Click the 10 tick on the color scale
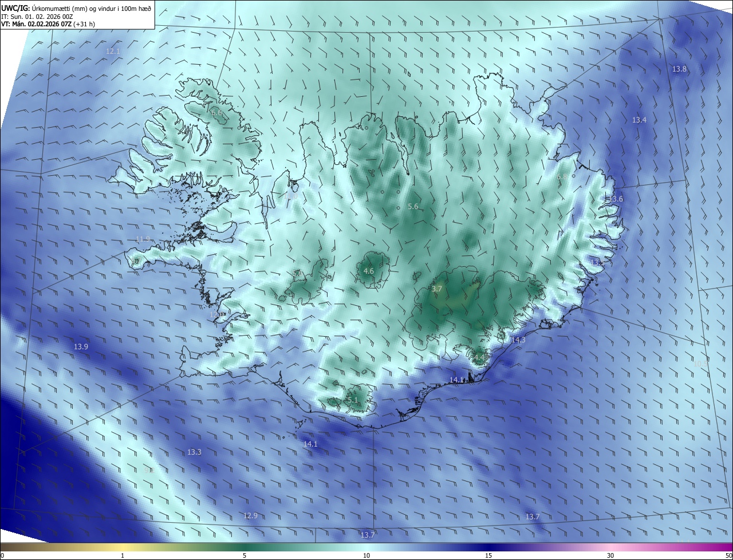Viewport: 733px width, 560px height. [x=366, y=555]
